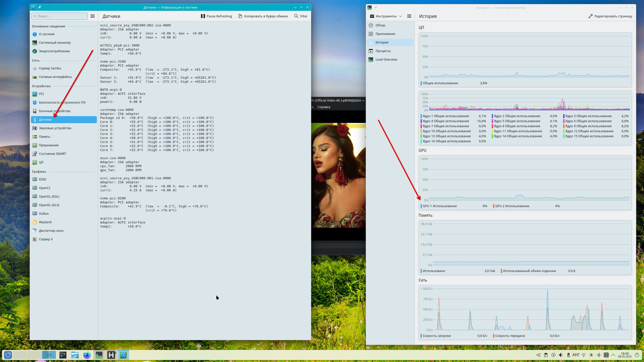Click the Wayland sidebar item
Image resolution: width=644 pixels, height=362 pixels.
[45, 222]
